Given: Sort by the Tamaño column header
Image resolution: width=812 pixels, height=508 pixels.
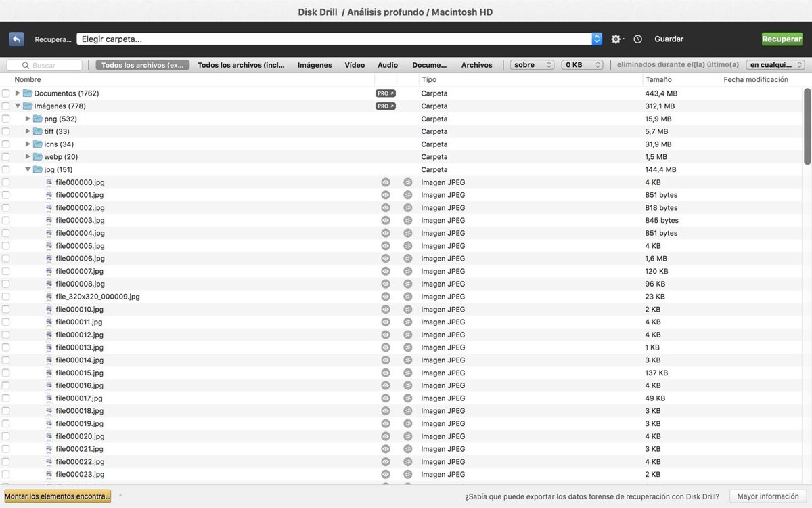Looking at the screenshot, I should pos(681,80).
